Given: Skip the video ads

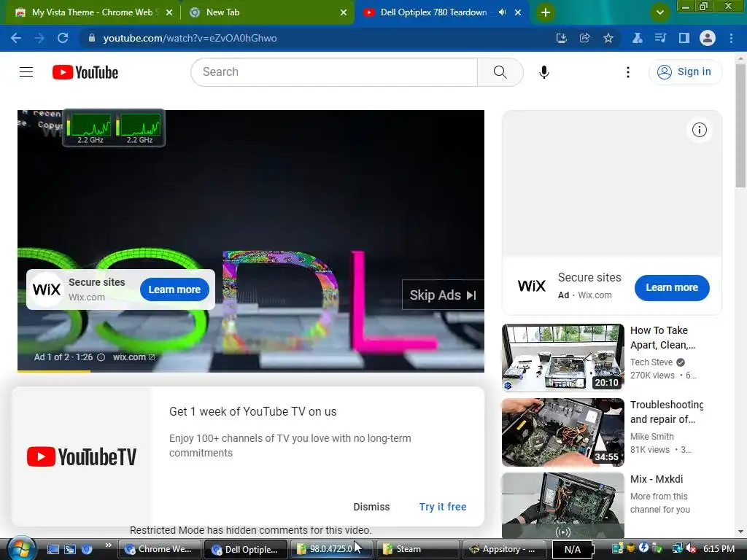Looking at the screenshot, I should 443,295.
